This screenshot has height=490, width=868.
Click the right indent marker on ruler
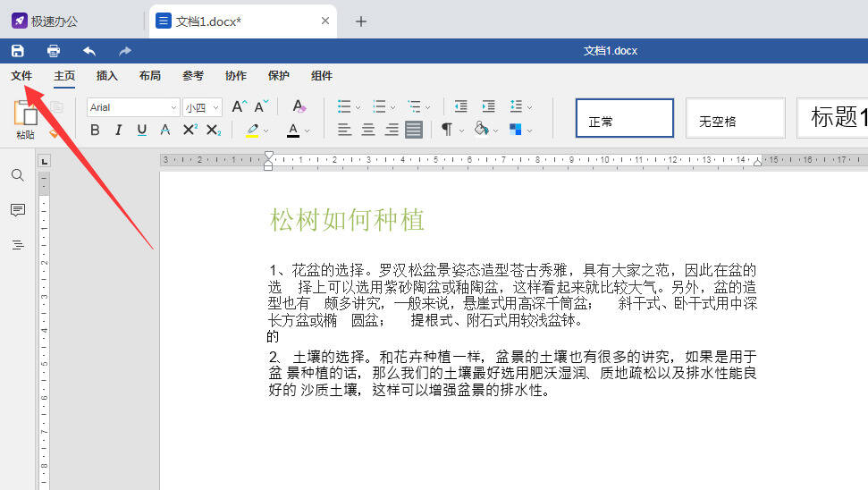[757, 162]
